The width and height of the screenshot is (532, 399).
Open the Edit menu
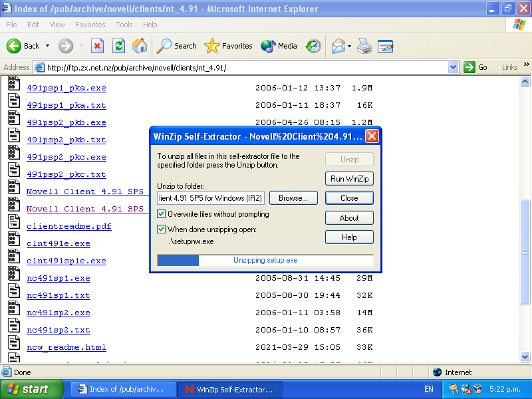33,25
